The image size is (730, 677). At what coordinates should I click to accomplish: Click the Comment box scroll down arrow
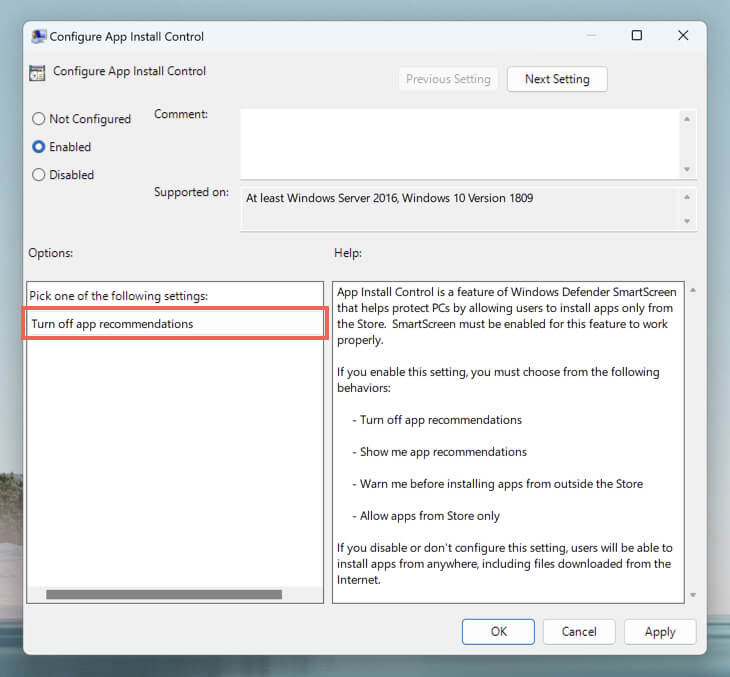(687, 169)
